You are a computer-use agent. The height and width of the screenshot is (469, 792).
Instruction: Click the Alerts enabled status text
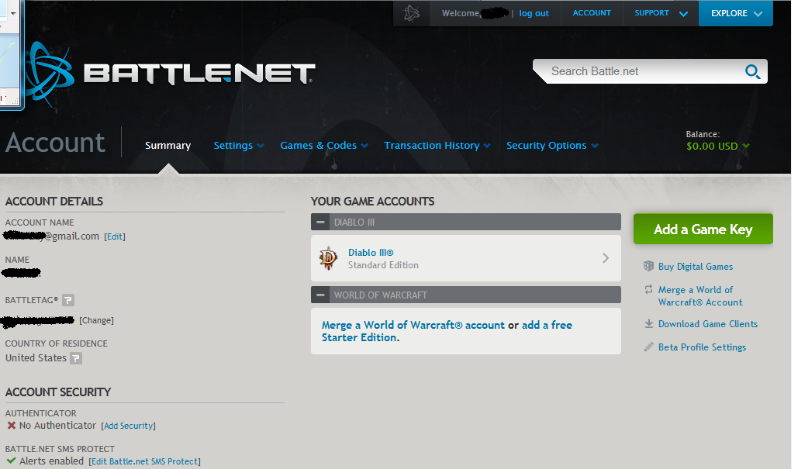coord(52,461)
